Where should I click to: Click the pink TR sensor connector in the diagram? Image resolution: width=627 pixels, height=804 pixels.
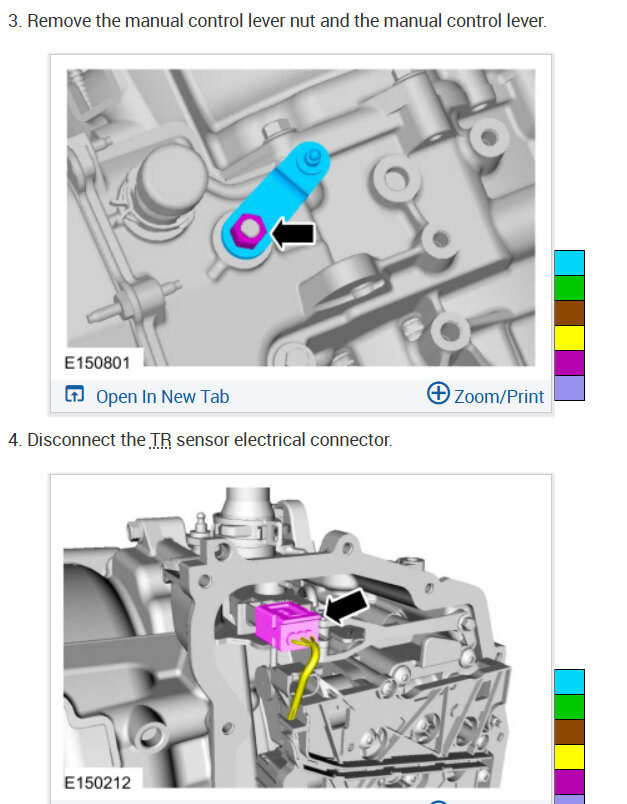tap(288, 627)
